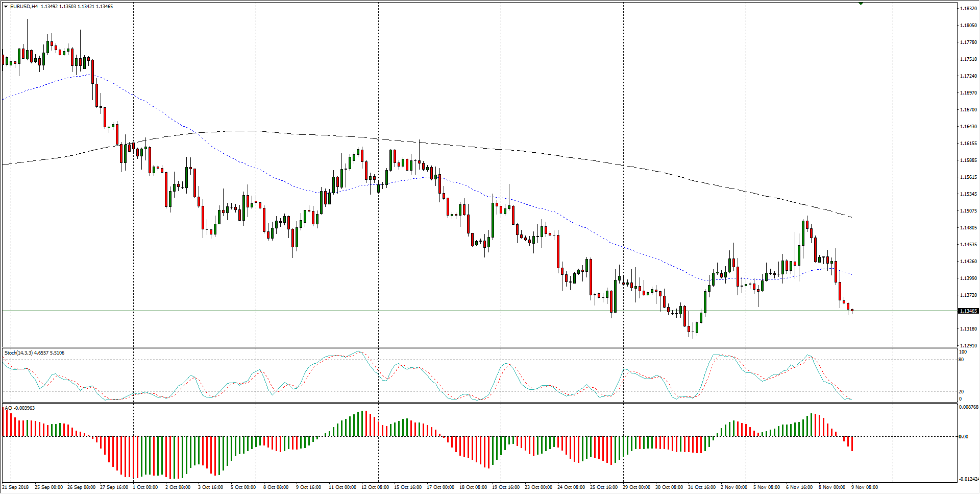Click the one-click trading arrow beside EURUSD,H4

pos(6,7)
